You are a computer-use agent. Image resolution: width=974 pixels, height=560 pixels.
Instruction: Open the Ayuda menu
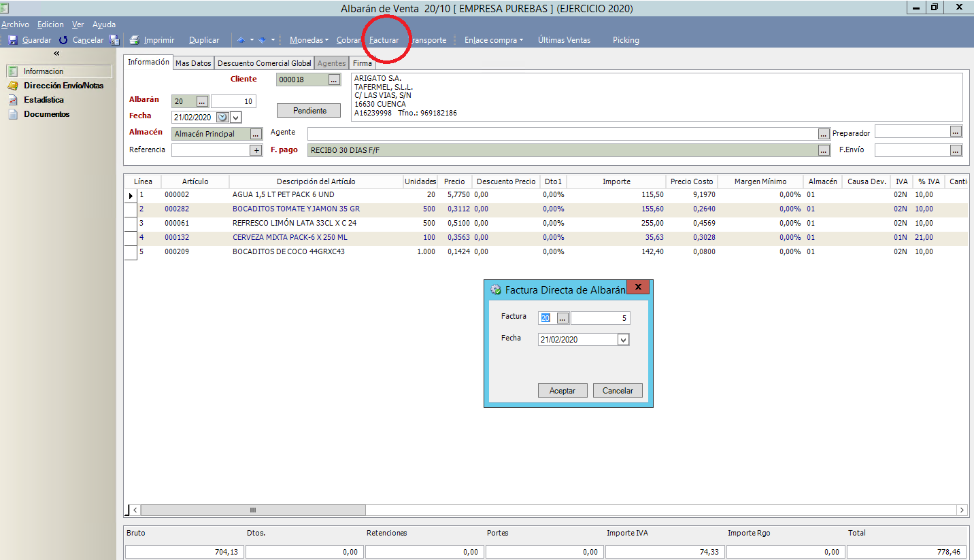pos(104,24)
